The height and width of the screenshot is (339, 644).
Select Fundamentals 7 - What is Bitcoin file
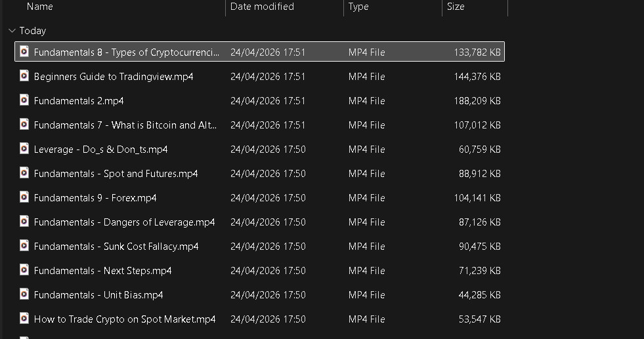pyautogui.click(x=125, y=125)
